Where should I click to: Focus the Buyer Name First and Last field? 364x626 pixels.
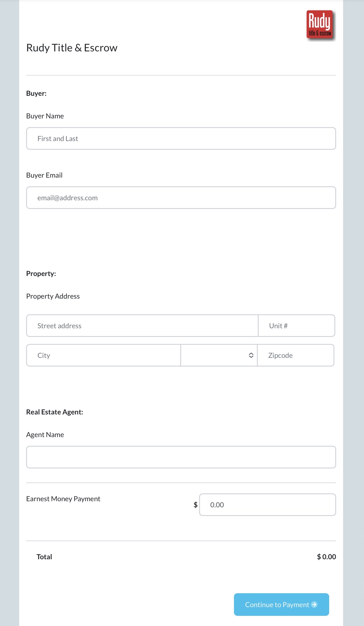(x=181, y=138)
